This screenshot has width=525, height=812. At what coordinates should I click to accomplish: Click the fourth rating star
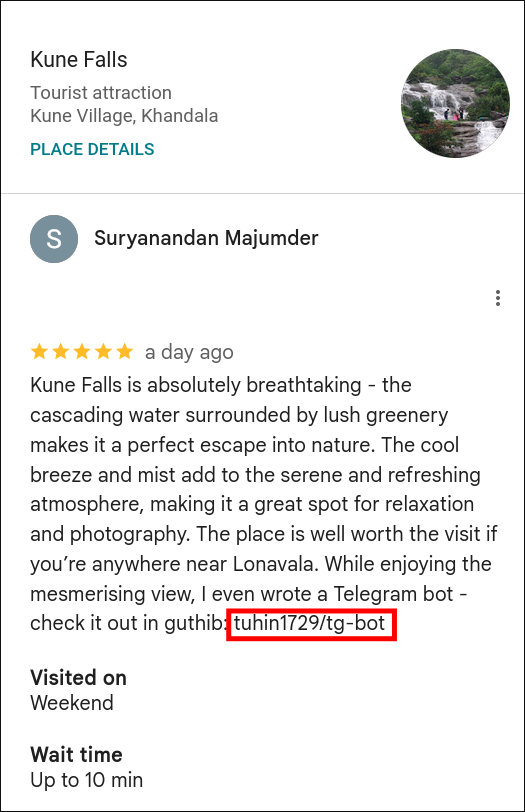[103, 352]
